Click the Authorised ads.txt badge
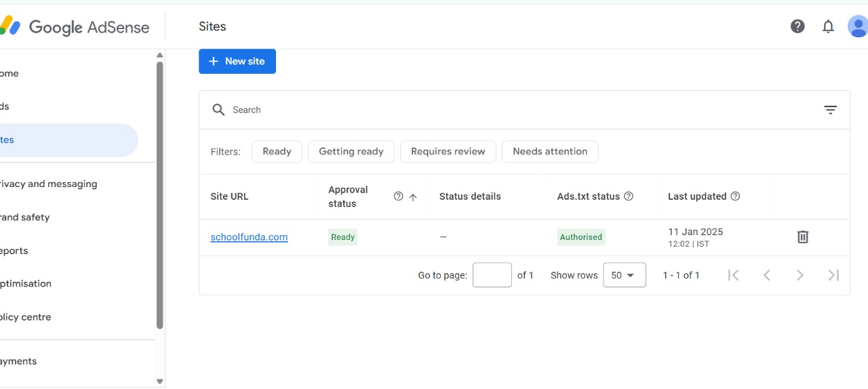The height and width of the screenshot is (389, 868). click(x=581, y=237)
